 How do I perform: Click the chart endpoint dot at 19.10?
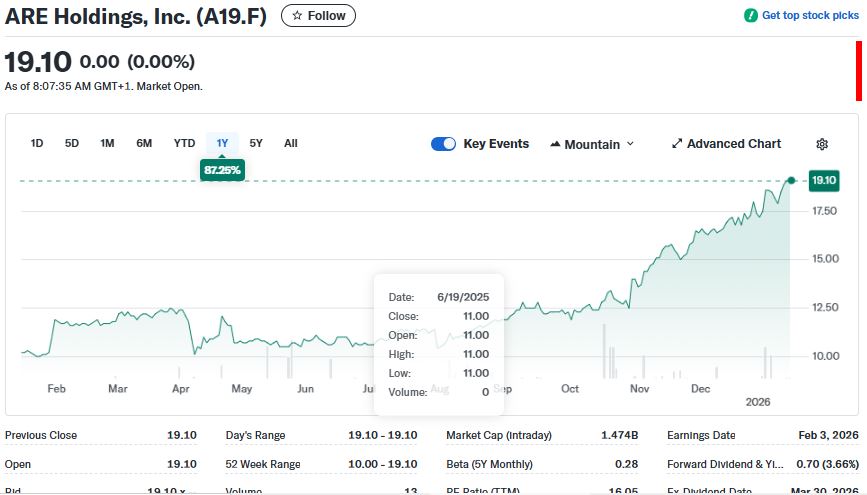[x=791, y=180]
